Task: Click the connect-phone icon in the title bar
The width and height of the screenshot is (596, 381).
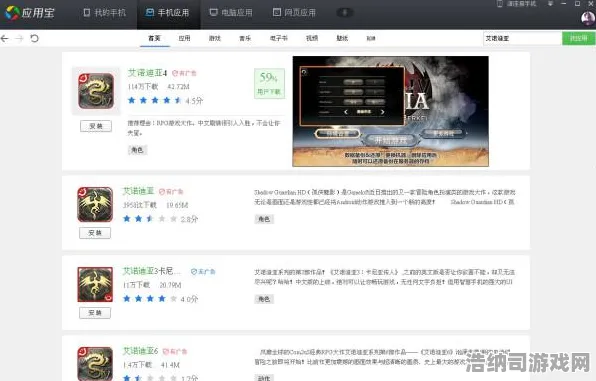Action: click(499, 4)
